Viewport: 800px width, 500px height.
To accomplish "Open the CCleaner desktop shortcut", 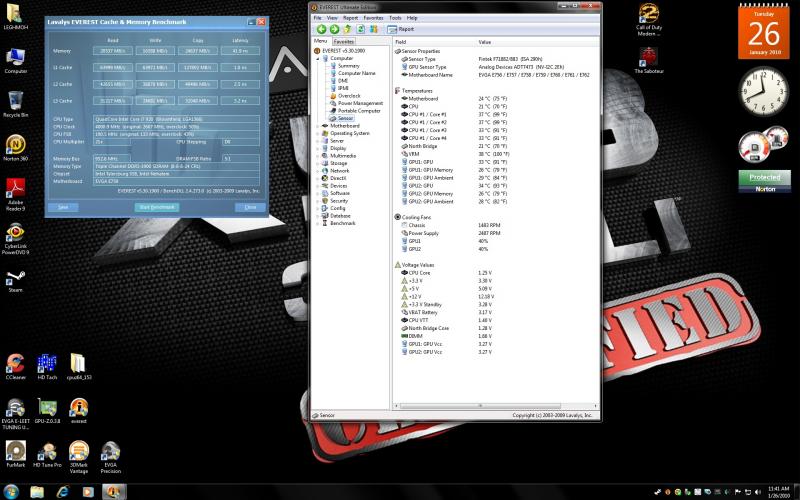I will pos(15,367).
